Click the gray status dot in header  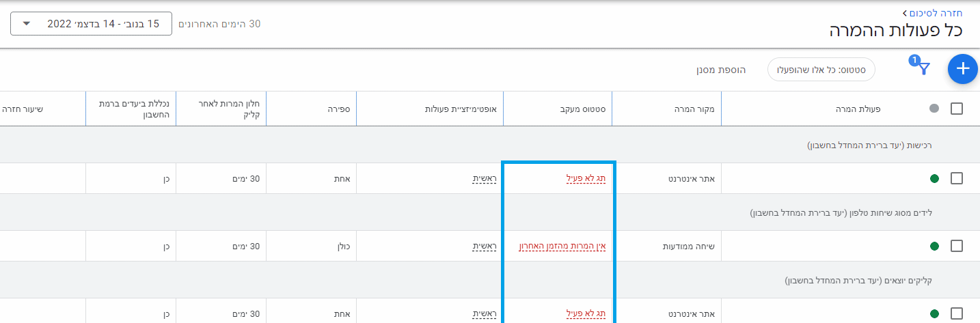(934, 109)
